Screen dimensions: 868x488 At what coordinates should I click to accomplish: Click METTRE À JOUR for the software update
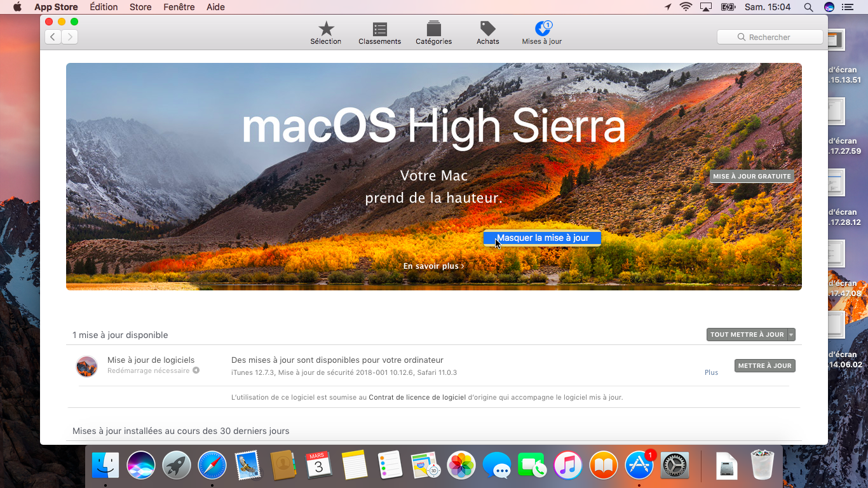point(765,365)
